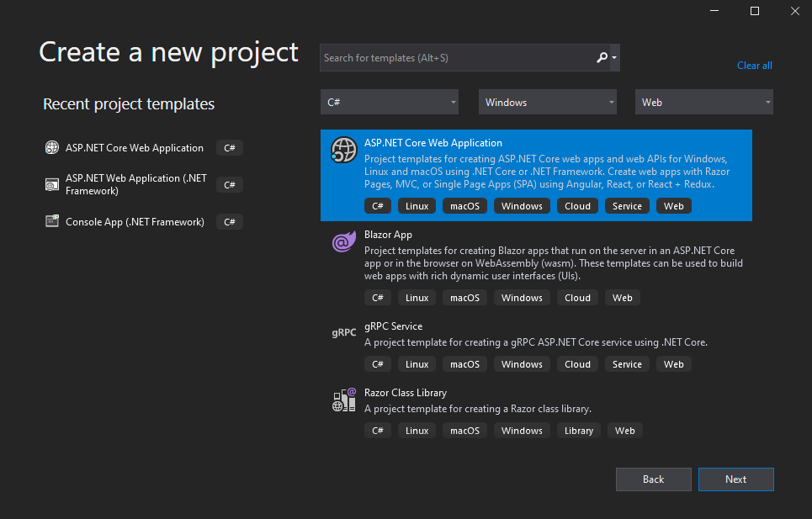This screenshot has width=812, height=519.
Task: Click the recent ASP.NET Core Web Application icon
Action: pos(52,147)
